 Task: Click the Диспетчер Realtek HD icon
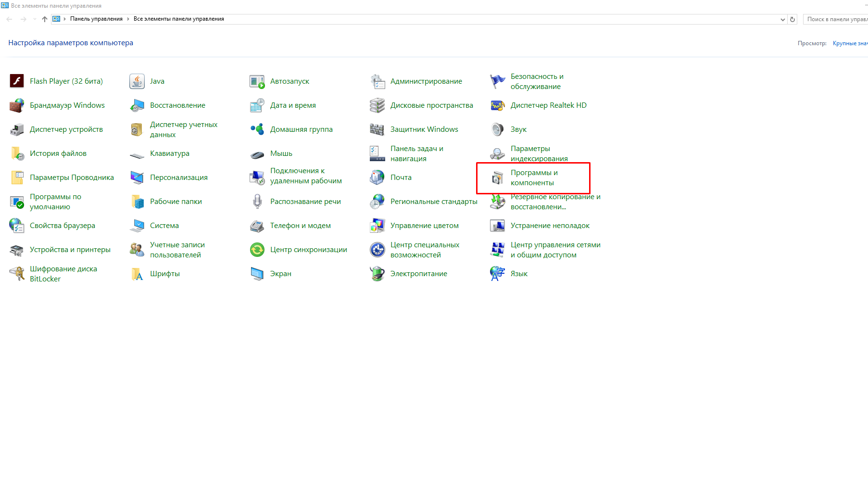click(x=498, y=105)
